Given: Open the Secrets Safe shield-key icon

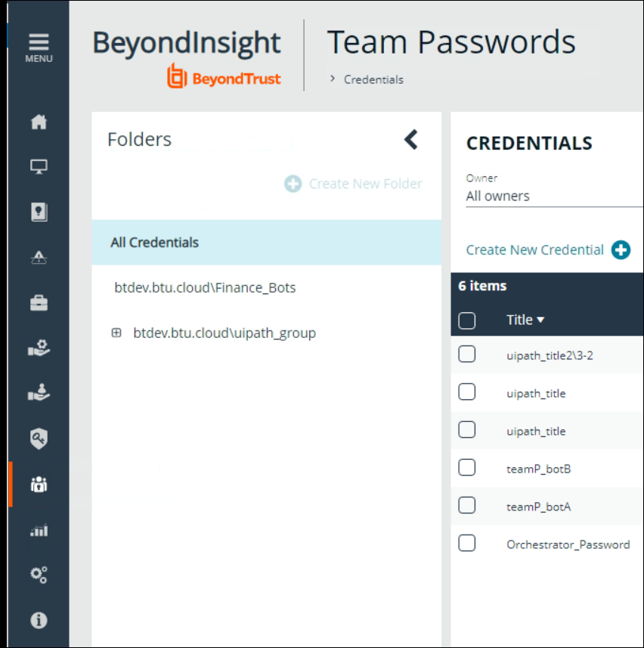Looking at the screenshot, I should click(38, 439).
